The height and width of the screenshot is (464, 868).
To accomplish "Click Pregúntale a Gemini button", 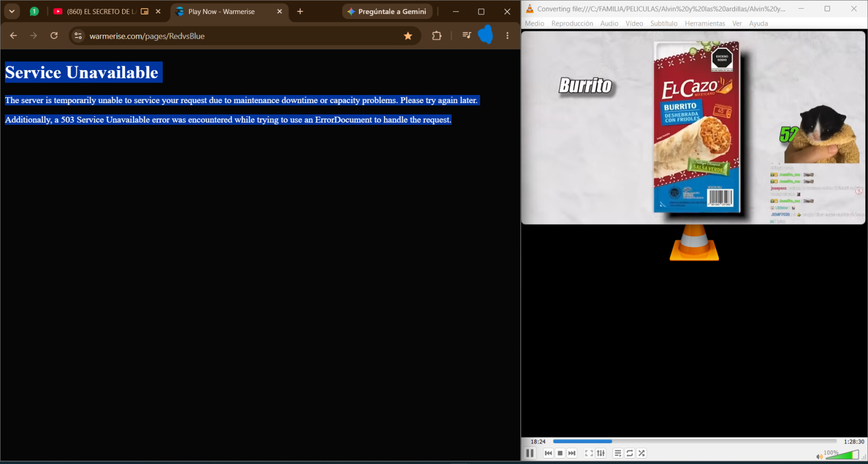I will pyautogui.click(x=387, y=11).
